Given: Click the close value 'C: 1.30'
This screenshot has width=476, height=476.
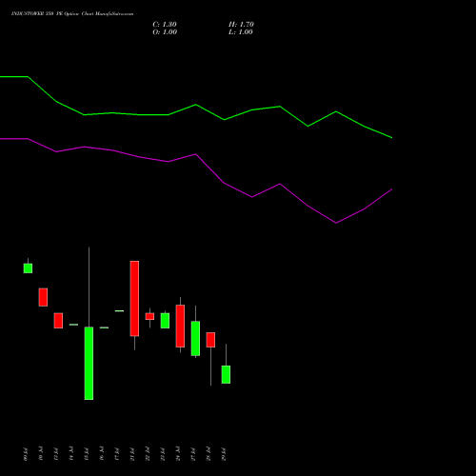Looking at the screenshot, I should pos(165,25).
